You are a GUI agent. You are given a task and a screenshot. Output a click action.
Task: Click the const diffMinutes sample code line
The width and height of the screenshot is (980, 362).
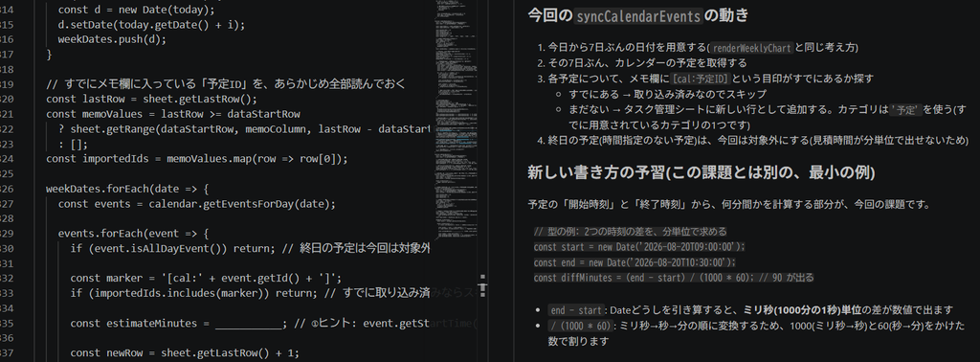click(674, 278)
